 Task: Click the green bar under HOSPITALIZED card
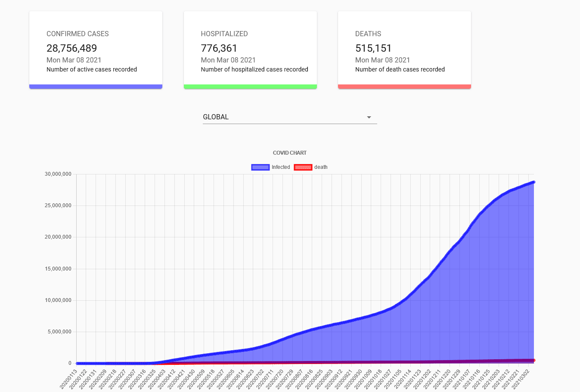pos(250,87)
